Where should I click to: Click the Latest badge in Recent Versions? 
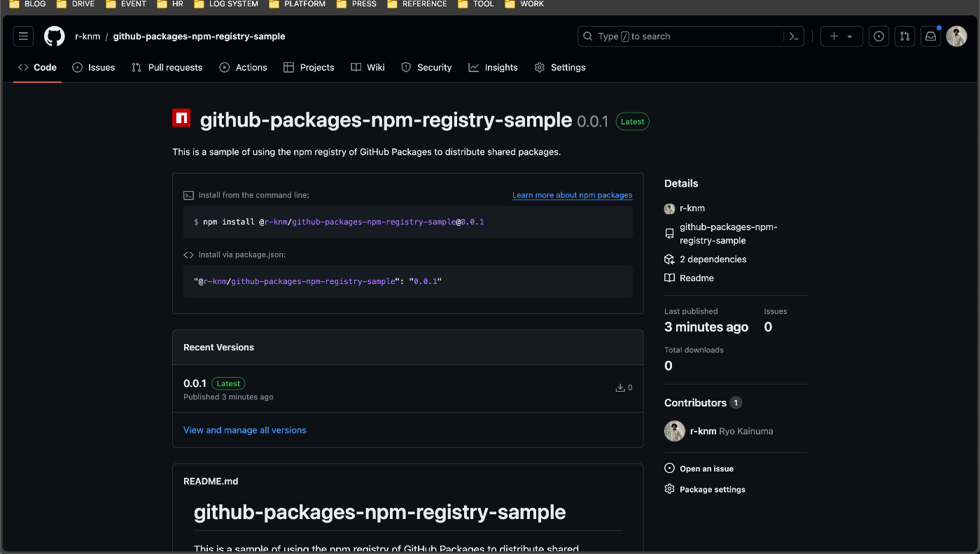pos(228,383)
